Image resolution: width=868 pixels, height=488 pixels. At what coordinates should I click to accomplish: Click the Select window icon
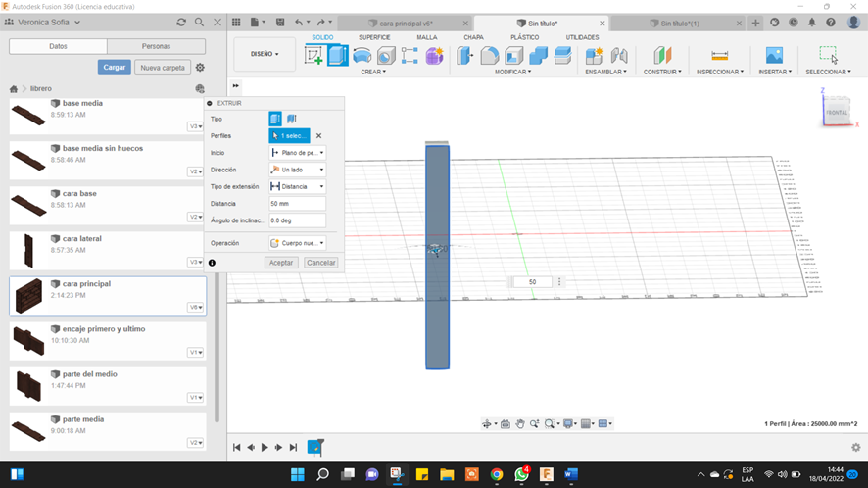pos(828,55)
